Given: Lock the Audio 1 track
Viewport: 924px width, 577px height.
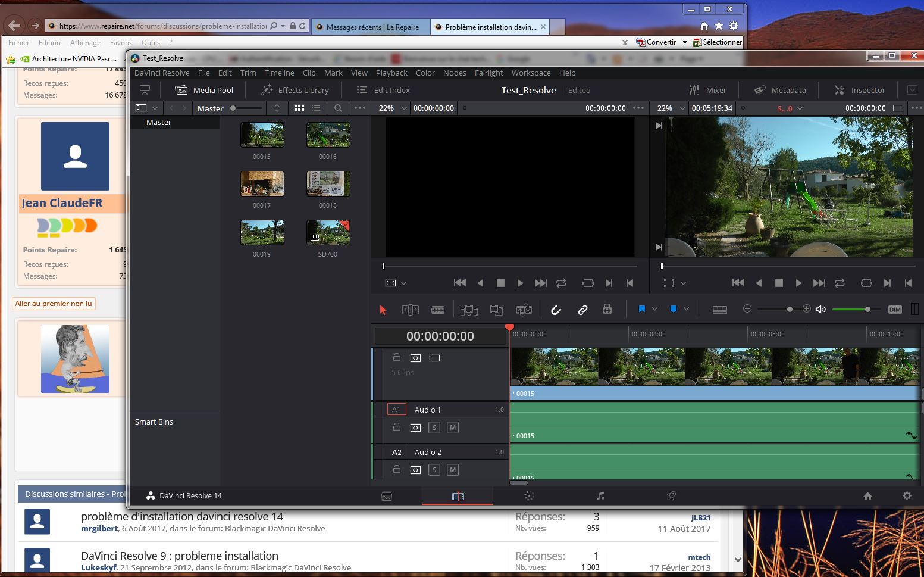Looking at the screenshot, I should point(396,427).
